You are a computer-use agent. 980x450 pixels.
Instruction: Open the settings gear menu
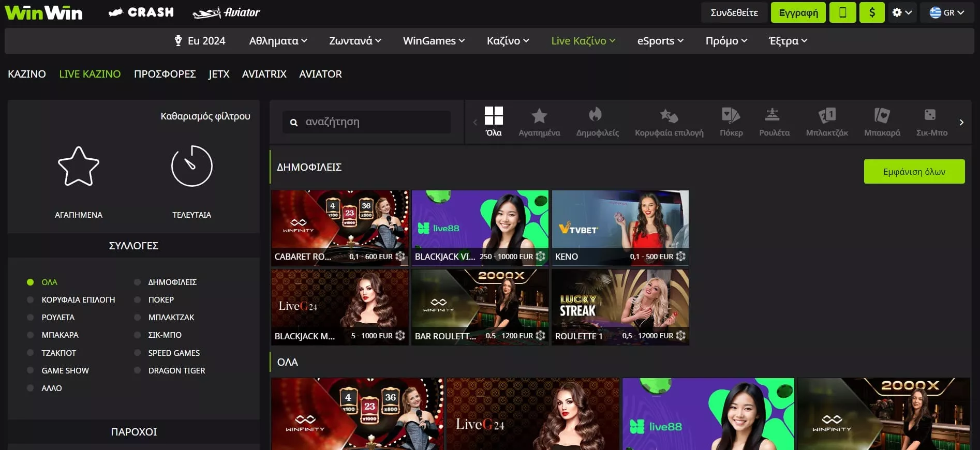[x=902, y=12]
